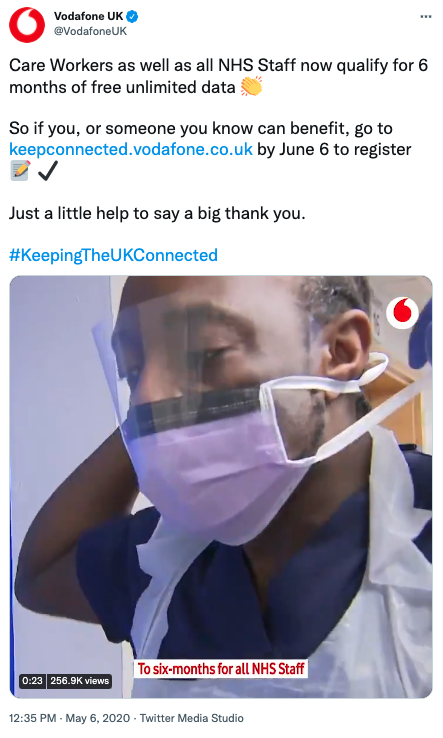Click the clapping hands emoji
Screen dimensions: 443x738
pyautogui.click(x=251, y=87)
